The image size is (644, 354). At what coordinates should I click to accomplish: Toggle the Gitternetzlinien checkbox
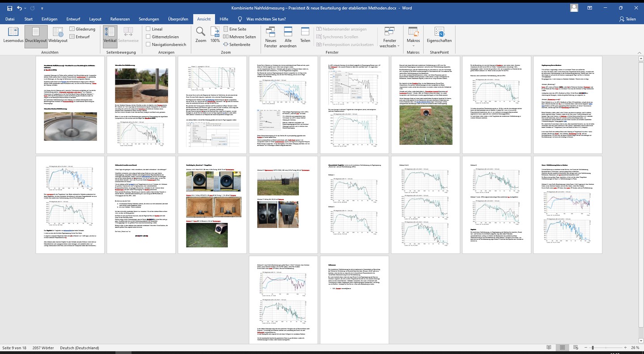[148, 37]
